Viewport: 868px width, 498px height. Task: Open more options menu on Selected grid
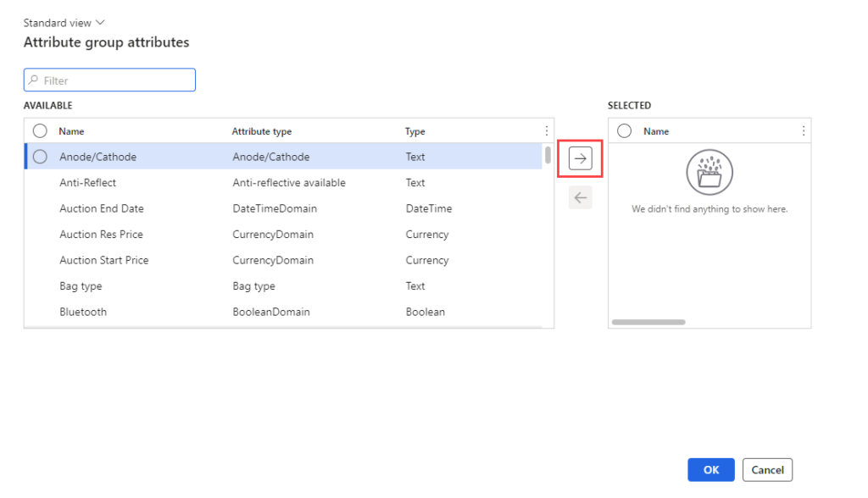(803, 130)
